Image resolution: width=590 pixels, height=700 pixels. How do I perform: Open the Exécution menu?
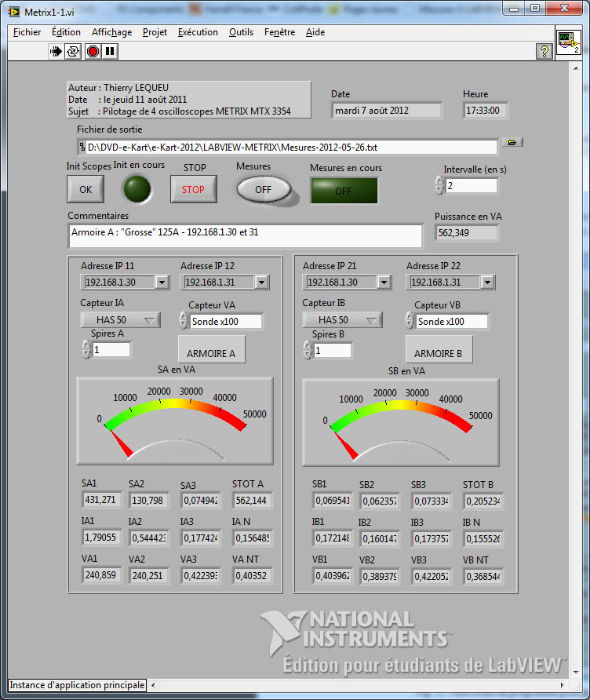[x=198, y=32]
